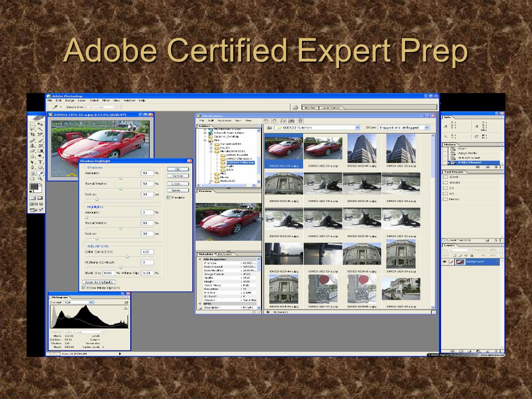Toggle Current Tool Only checkbox
This screenshot has height=399, width=532.
click(444, 240)
